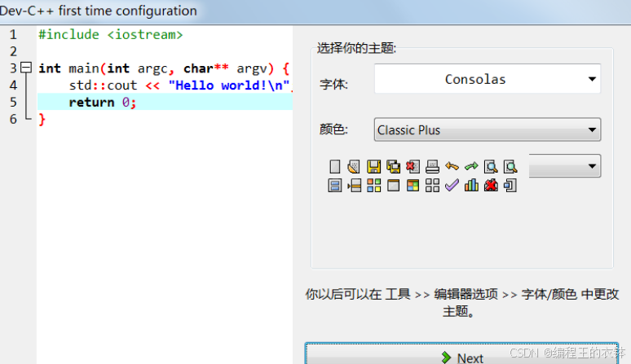Collapse the main function fold marker
This screenshot has height=364, width=631.
click(26, 68)
